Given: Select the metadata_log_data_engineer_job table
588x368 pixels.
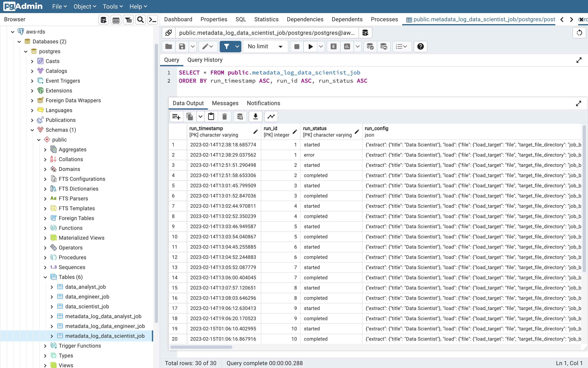Looking at the screenshot, I should tap(105, 326).
